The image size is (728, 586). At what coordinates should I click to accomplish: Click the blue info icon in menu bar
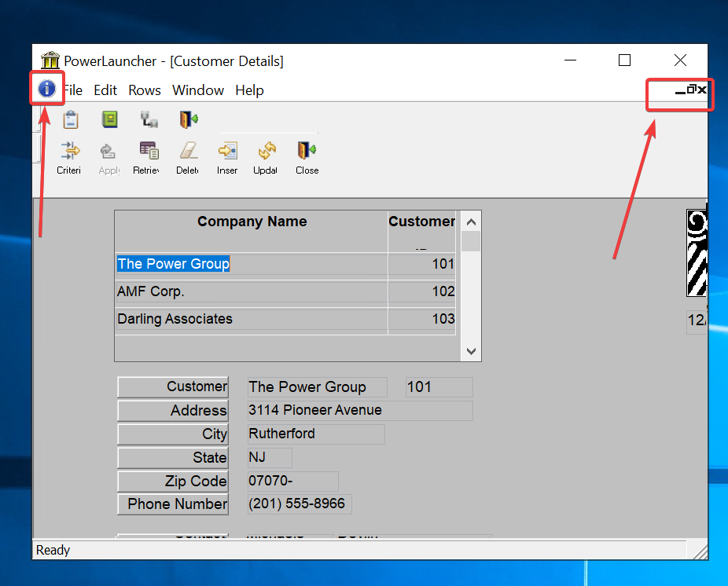point(47,89)
